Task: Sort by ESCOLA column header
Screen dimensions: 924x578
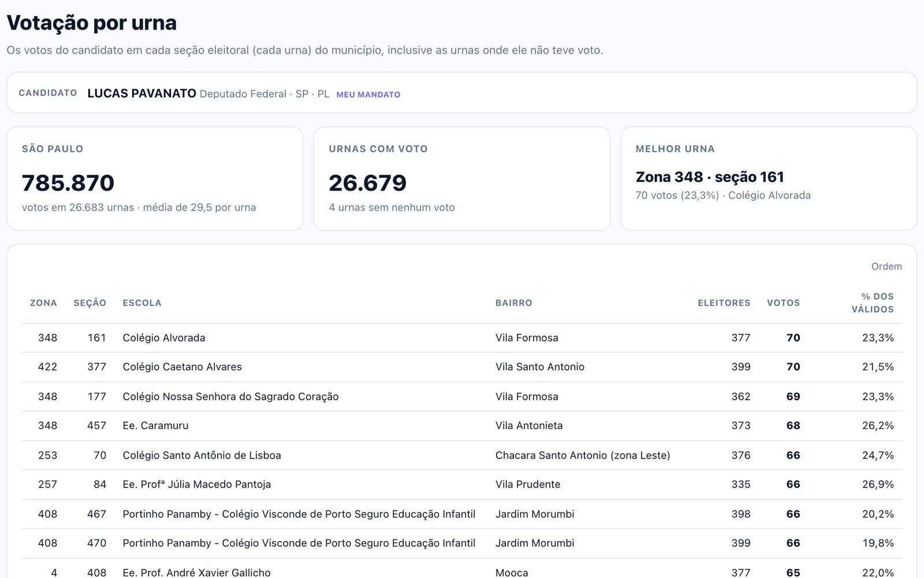Action: point(142,303)
